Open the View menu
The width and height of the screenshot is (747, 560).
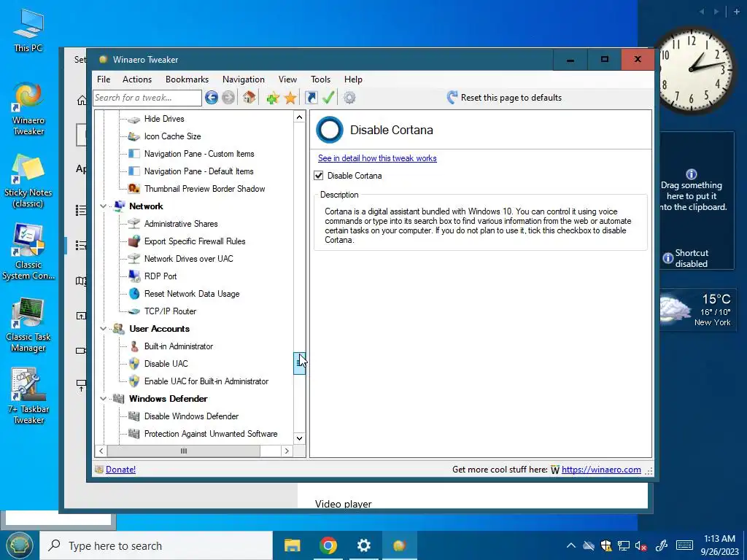(x=287, y=79)
